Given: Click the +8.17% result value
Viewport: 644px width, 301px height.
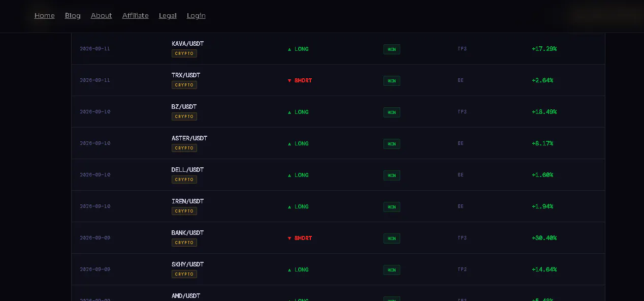Looking at the screenshot, I should pos(542,143).
